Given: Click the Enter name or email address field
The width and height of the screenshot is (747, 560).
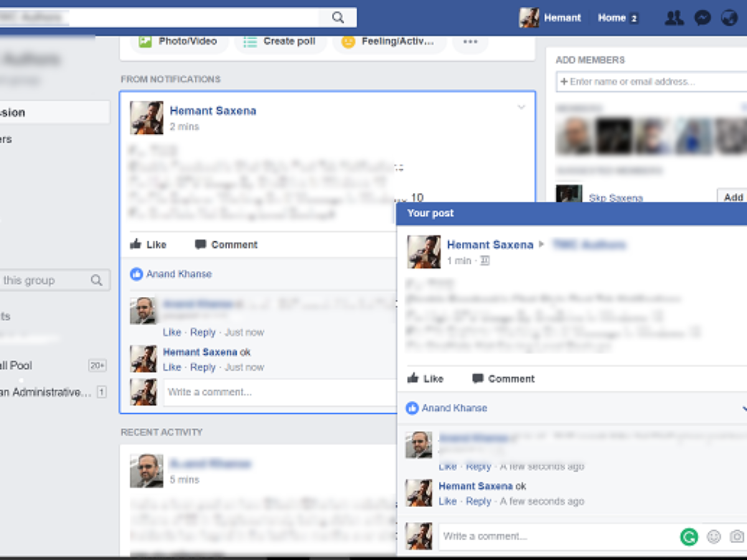Looking at the screenshot, I should click(651, 82).
